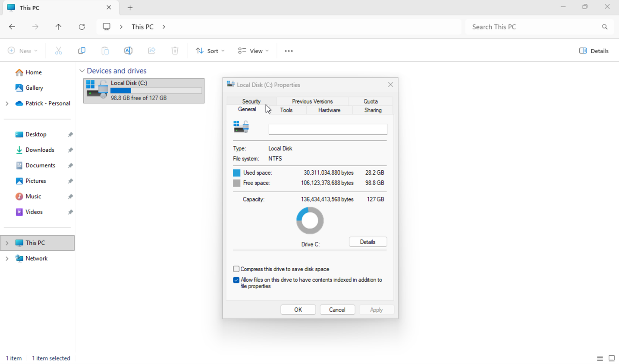Click the blue Used space swatch
The image size is (619, 364).
[236, 173]
